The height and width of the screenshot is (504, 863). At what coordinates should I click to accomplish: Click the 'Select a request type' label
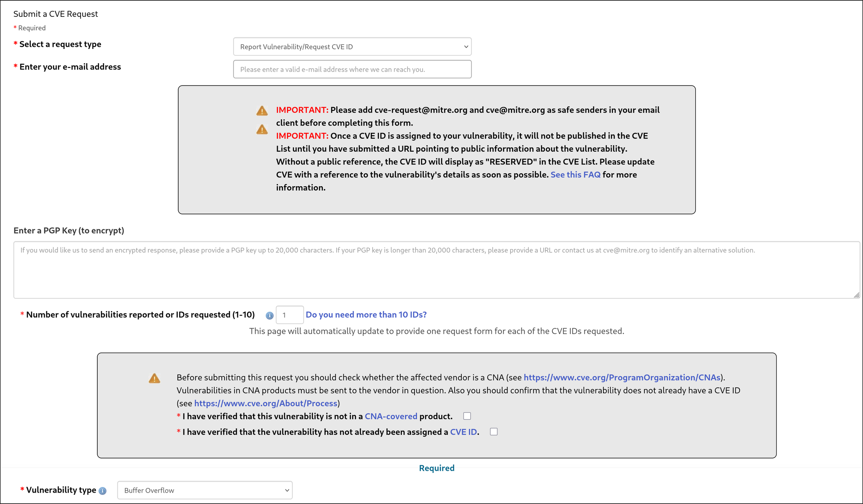pos(60,44)
